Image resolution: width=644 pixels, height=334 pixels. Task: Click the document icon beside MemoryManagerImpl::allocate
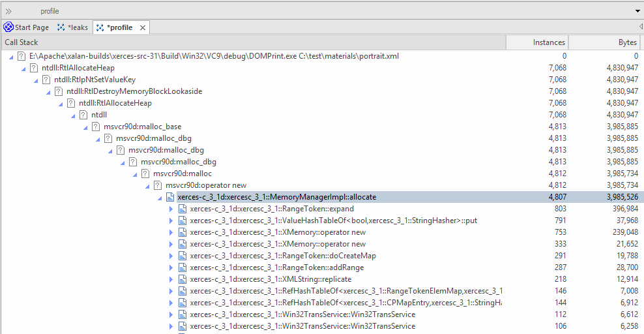click(170, 197)
